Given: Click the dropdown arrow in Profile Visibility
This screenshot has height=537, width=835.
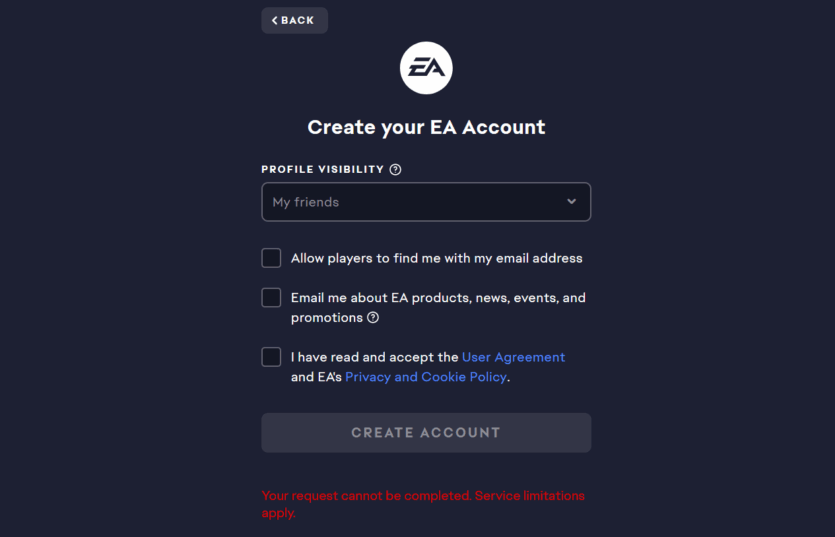Looking at the screenshot, I should 571,202.
